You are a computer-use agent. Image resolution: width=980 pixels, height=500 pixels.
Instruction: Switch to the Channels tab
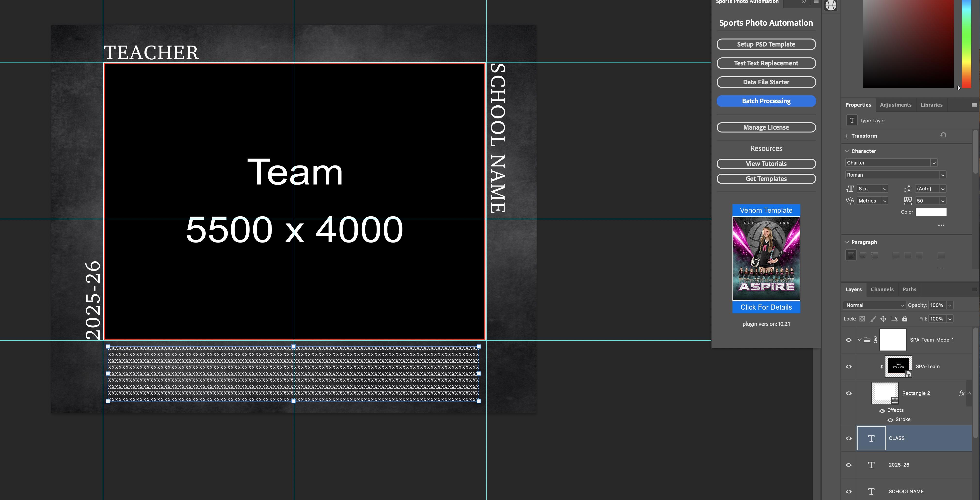pos(882,289)
